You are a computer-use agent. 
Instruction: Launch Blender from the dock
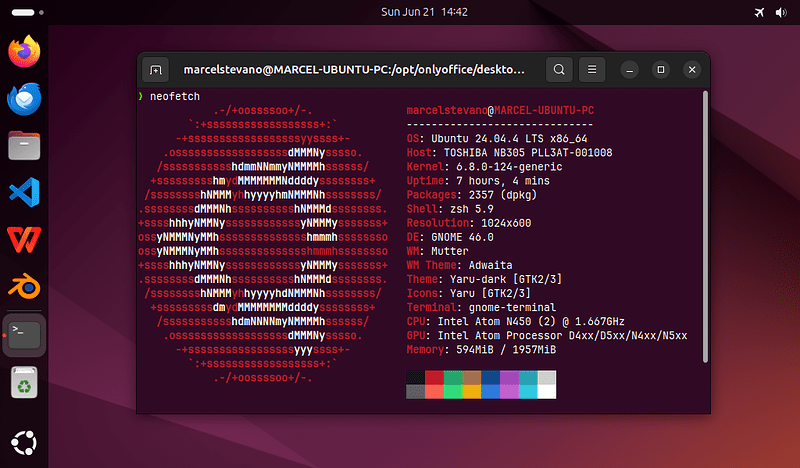pos(24,287)
